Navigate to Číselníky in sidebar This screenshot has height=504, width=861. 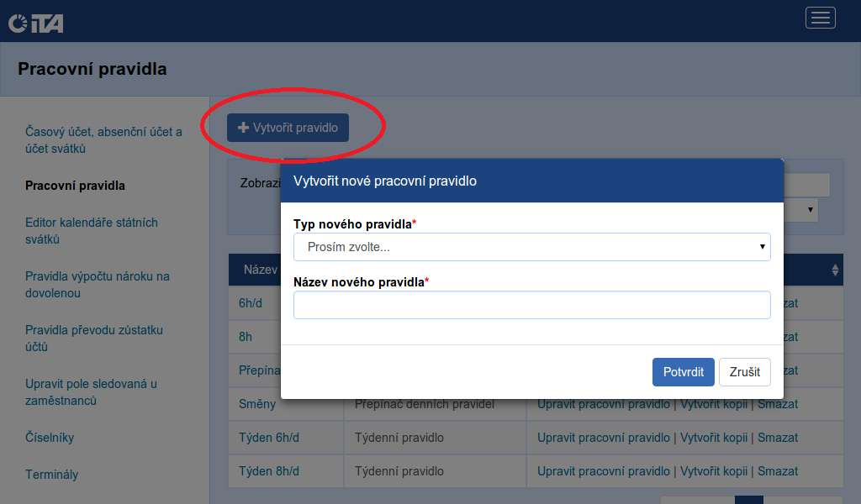point(50,438)
